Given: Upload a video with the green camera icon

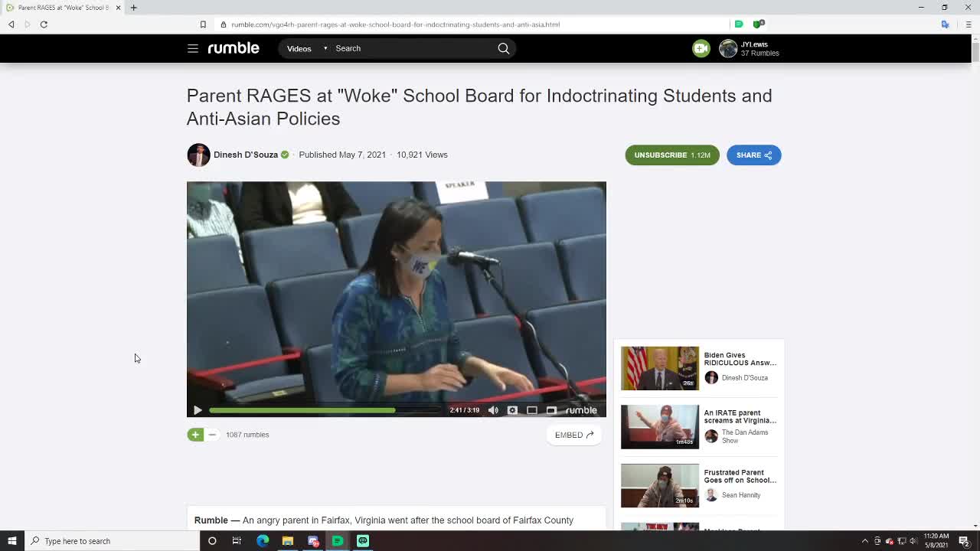Looking at the screenshot, I should [701, 48].
